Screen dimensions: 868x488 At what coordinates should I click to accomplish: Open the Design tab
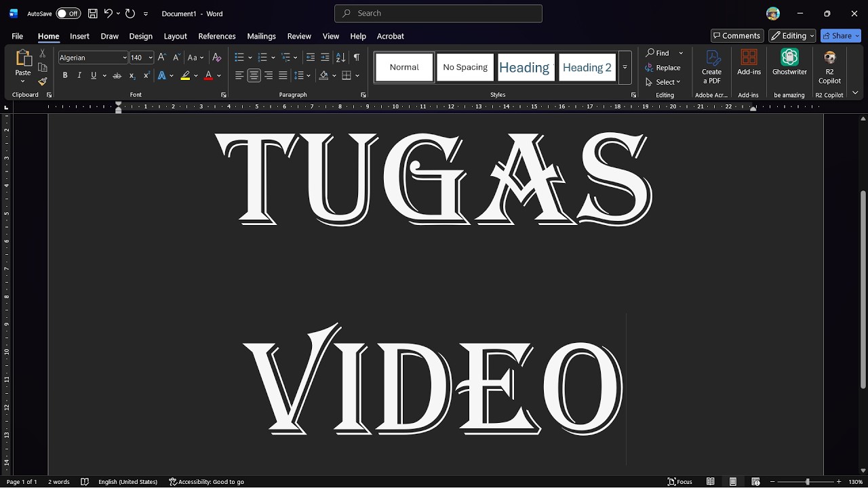tap(140, 36)
